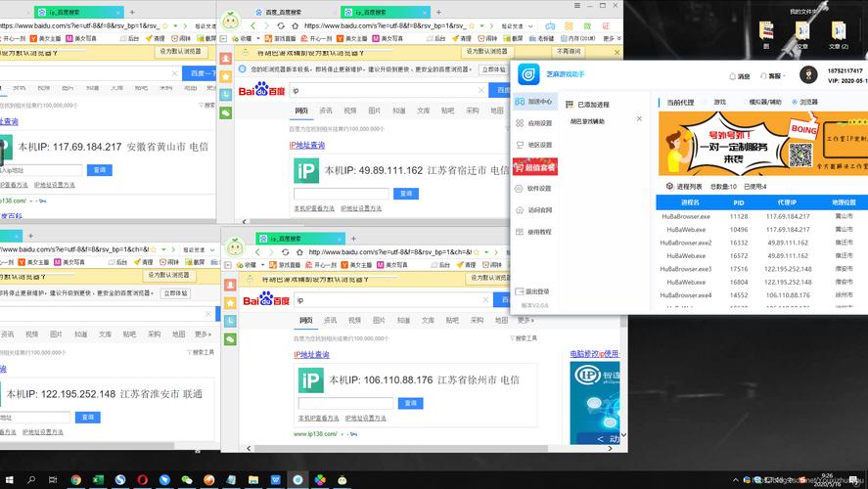
Task: Clear the search box in the bottom-middle Baidu page
Action: pyautogui.click(x=485, y=300)
